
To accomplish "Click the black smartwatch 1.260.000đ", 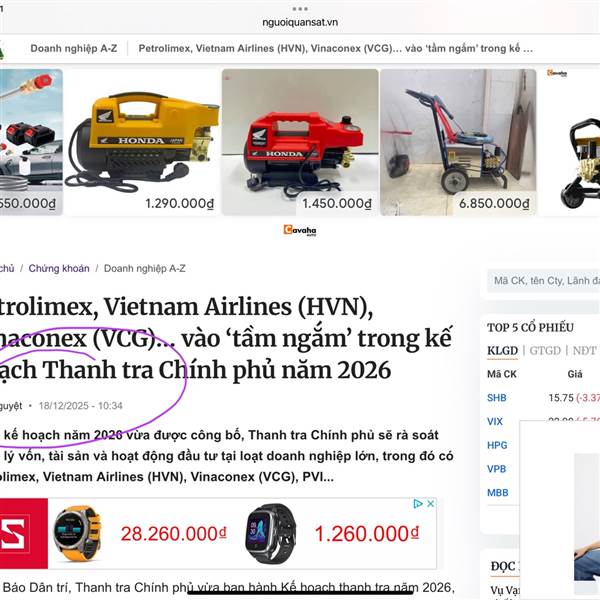I will click(x=332, y=533).
